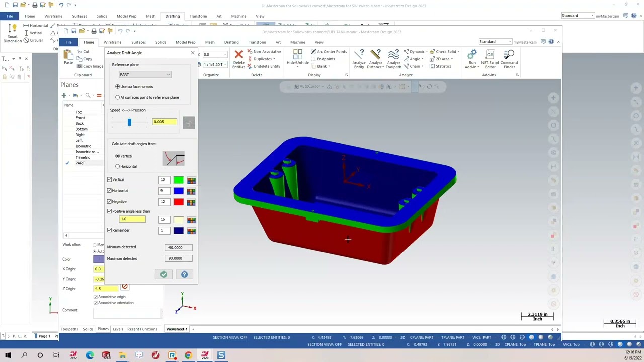
Task: Toggle 'Positive angle less than' checkbox
Action: (110, 211)
